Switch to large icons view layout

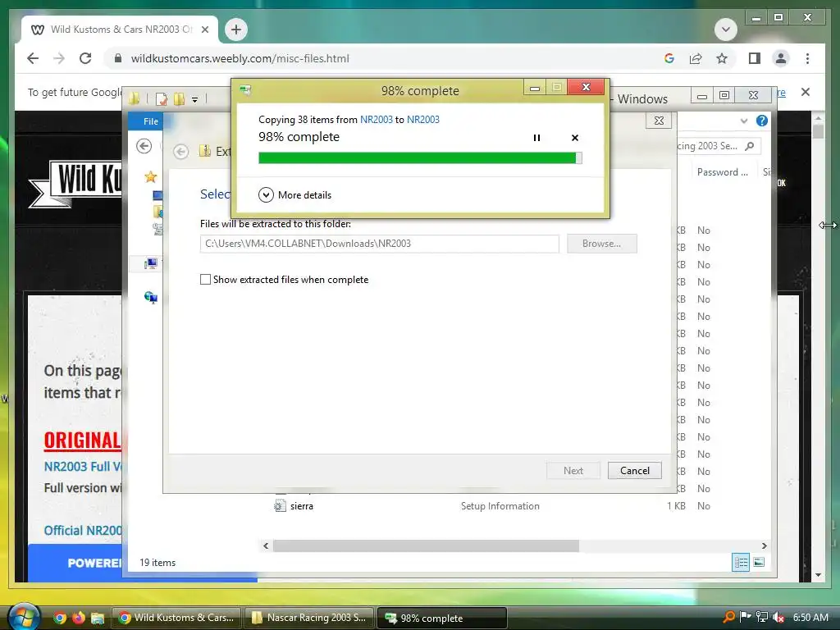(x=759, y=562)
